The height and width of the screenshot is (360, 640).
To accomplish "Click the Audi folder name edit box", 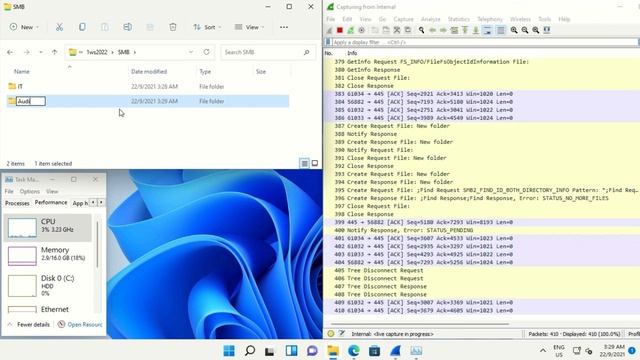I will pos(31,101).
